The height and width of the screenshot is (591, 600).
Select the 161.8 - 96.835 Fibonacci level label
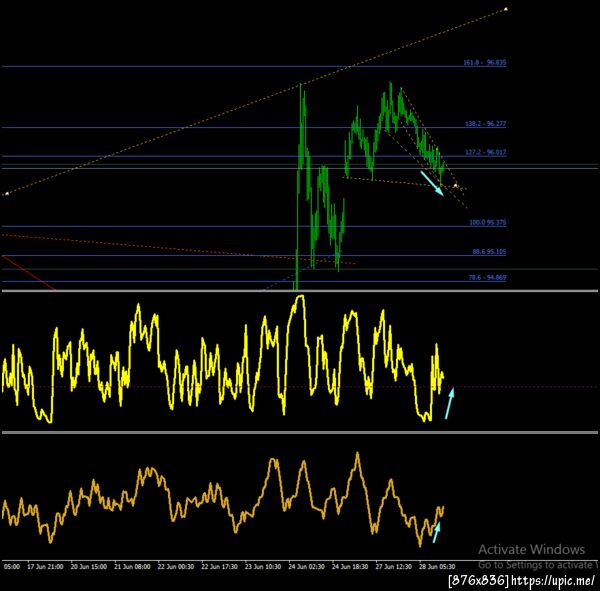coord(484,62)
